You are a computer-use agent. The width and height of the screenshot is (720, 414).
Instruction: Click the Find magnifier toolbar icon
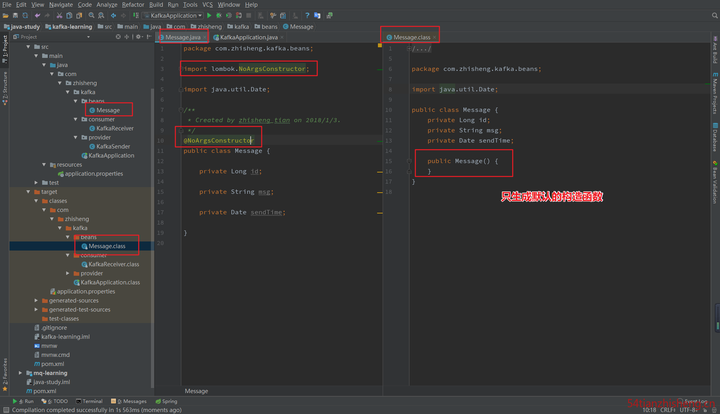tap(91, 16)
